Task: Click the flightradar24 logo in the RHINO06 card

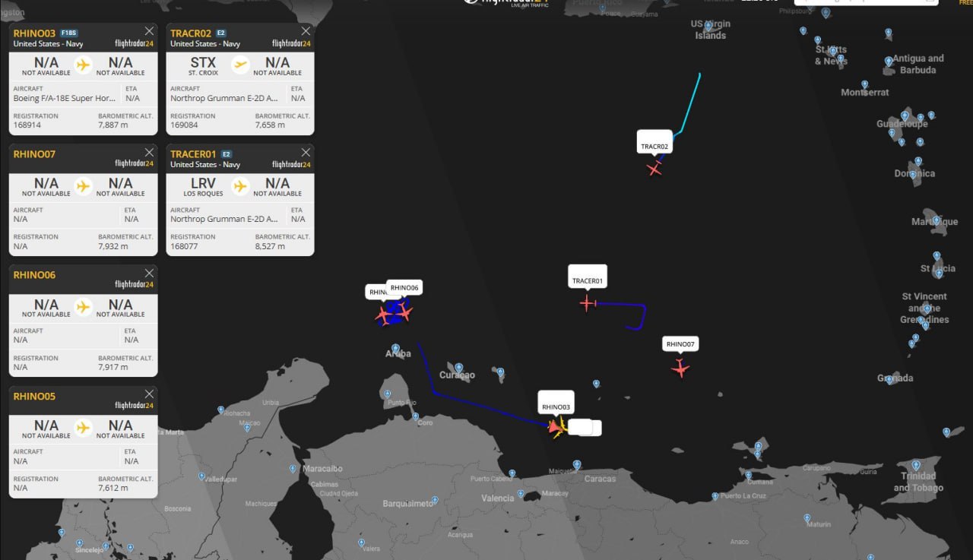Action: pyautogui.click(x=135, y=284)
